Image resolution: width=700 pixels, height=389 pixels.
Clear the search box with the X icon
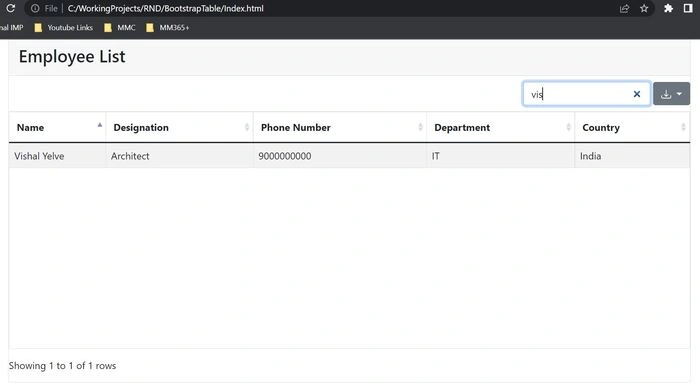(x=637, y=94)
